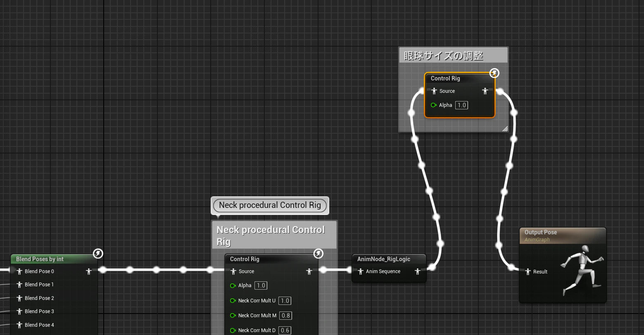
Task: Click Alpha green pin on eyeball Control Rig
Action: (434, 105)
